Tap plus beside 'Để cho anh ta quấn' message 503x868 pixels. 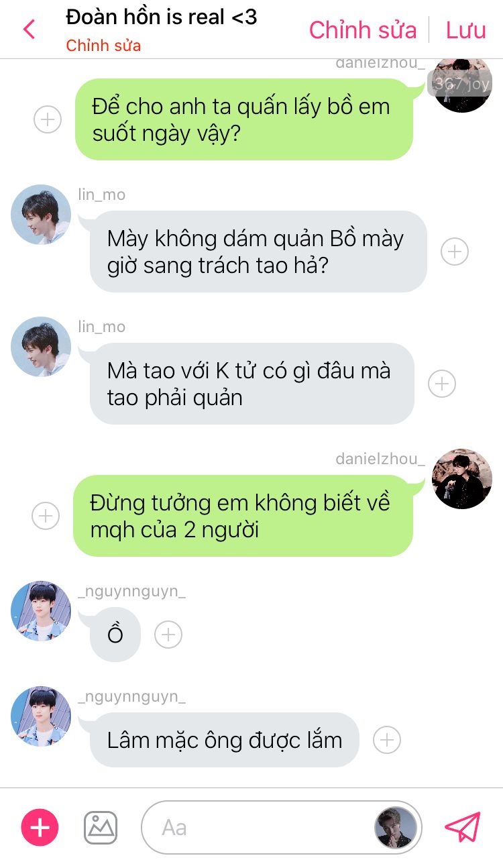pos(48,120)
